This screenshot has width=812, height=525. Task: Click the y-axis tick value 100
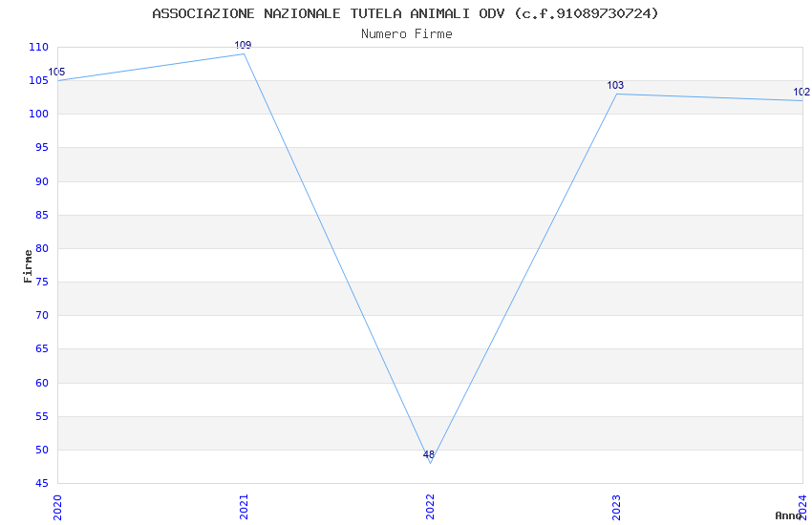(x=38, y=114)
